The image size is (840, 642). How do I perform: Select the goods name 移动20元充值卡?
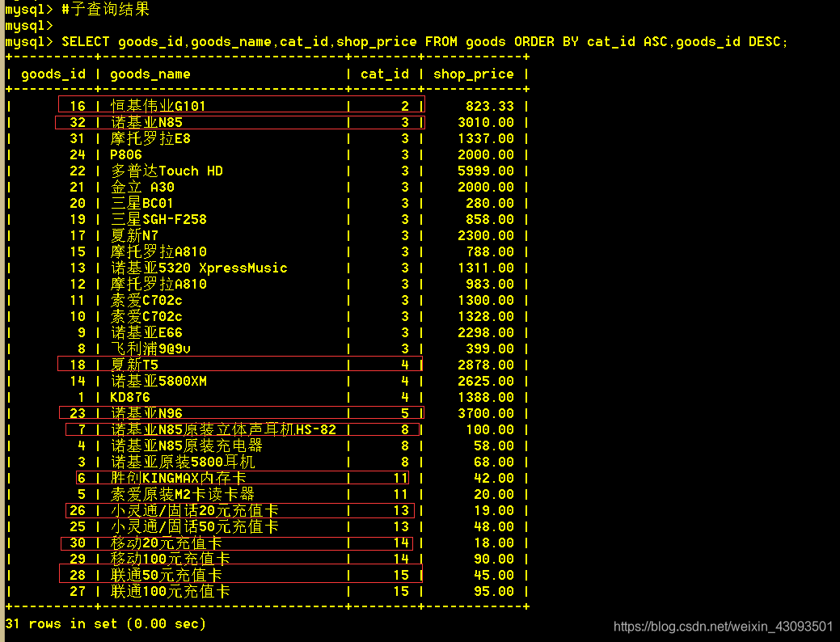tap(166, 543)
